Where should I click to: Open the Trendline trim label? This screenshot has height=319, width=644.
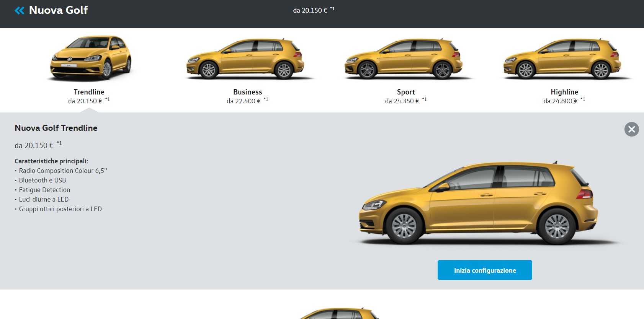pyautogui.click(x=89, y=92)
